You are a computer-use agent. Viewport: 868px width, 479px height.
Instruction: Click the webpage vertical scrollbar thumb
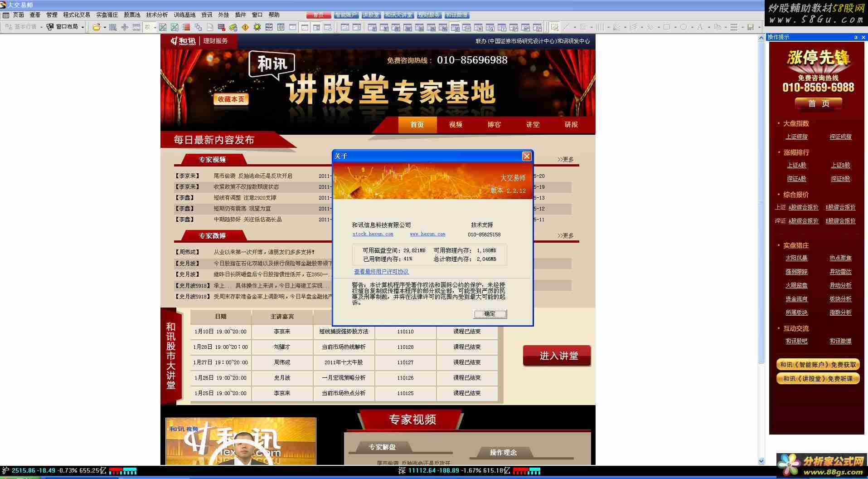[761, 202]
